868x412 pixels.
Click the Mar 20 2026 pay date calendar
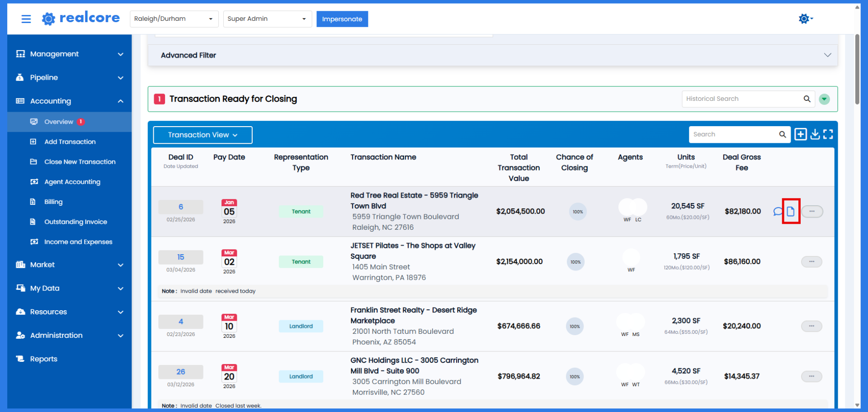(x=229, y=376)
